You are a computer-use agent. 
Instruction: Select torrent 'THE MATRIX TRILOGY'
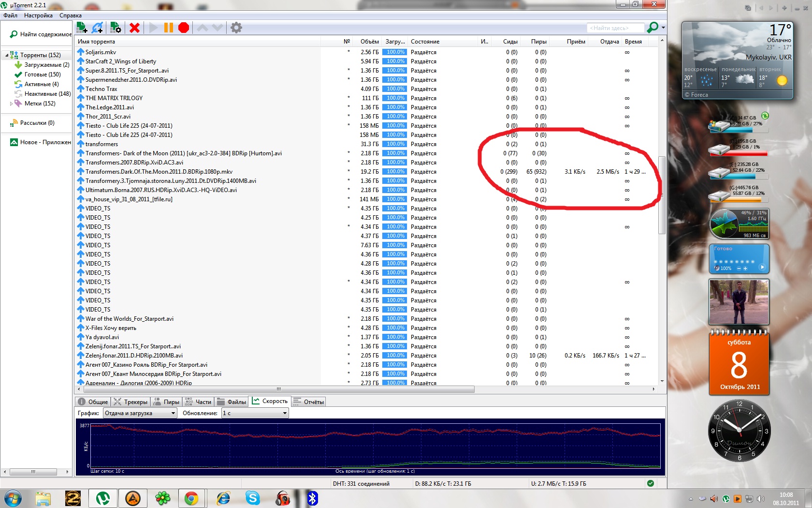(114, 98)
